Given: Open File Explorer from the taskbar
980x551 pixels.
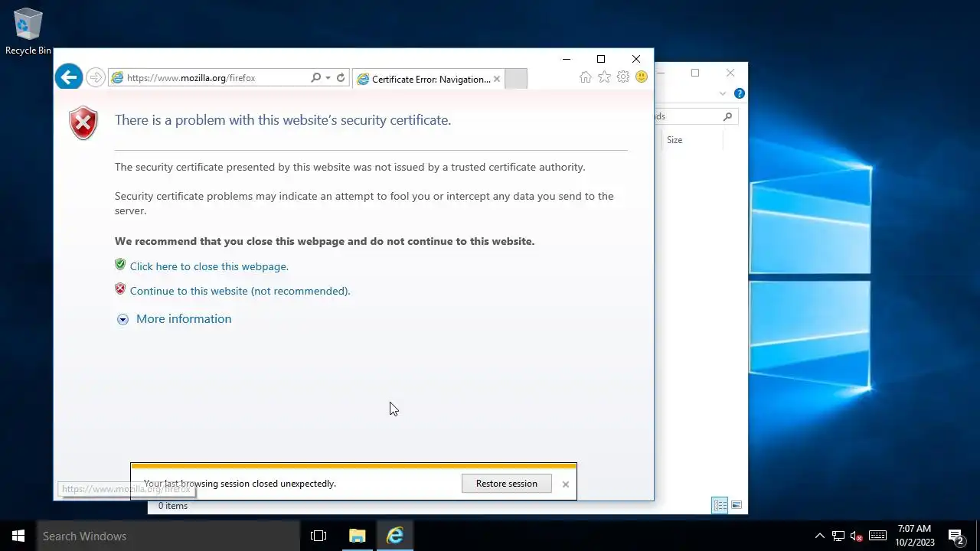Looking at the screenshot, I should [x=358, y=536].
